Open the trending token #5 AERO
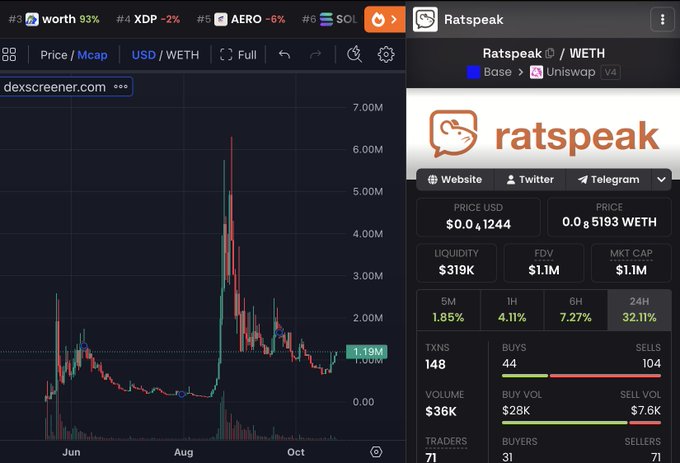The width and height of the screenshot is (680, 463). pos(241,19)
